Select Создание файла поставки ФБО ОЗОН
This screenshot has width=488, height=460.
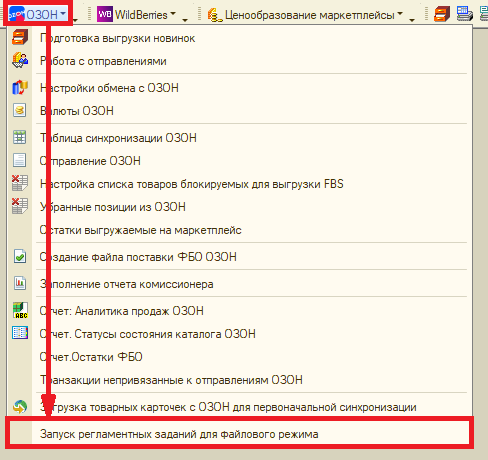tap(240, 257)
